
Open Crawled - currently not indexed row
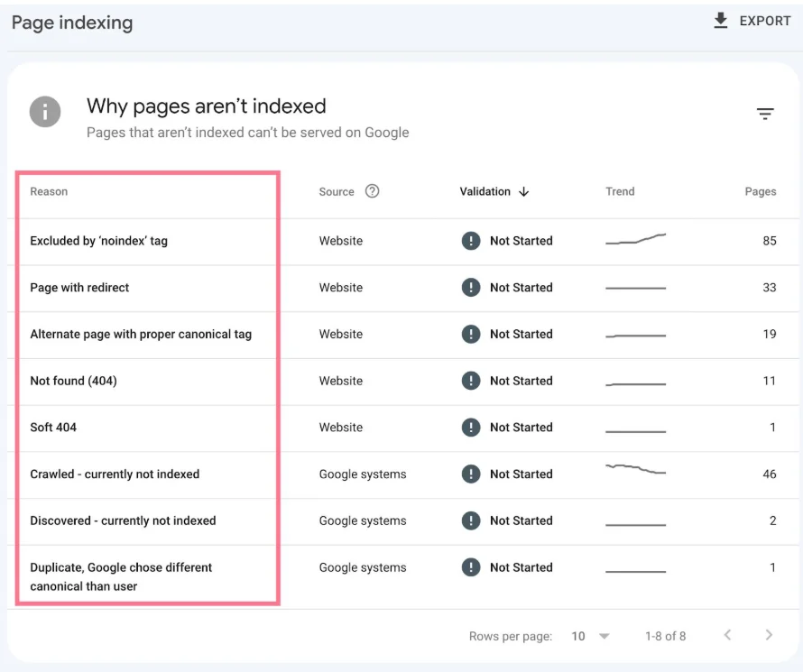[x=403, y=474]
